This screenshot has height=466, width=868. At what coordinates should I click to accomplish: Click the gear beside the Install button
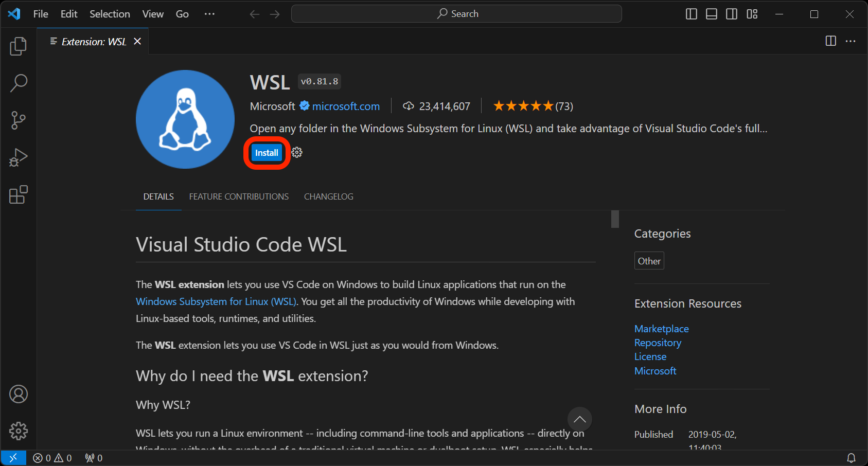pos(297,152)
